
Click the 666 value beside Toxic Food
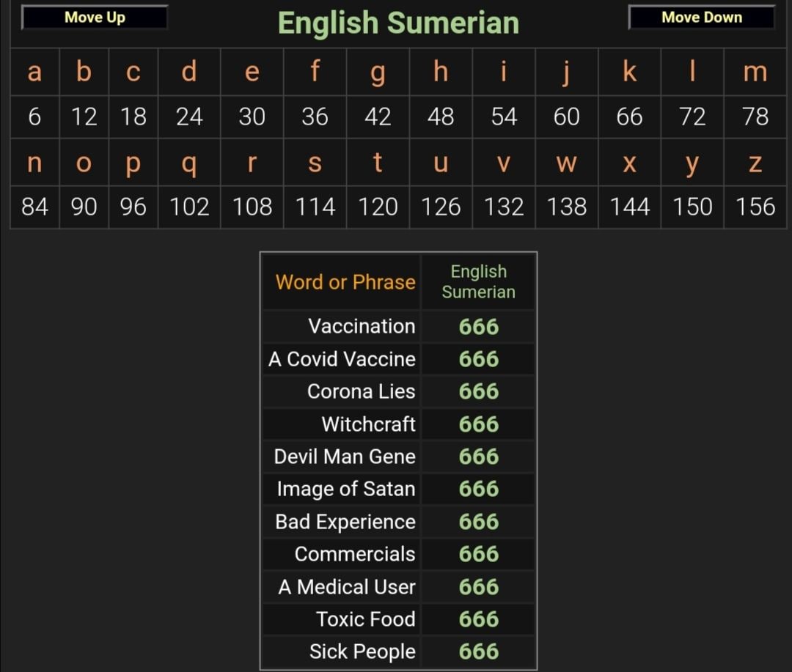tap(478, 619)
